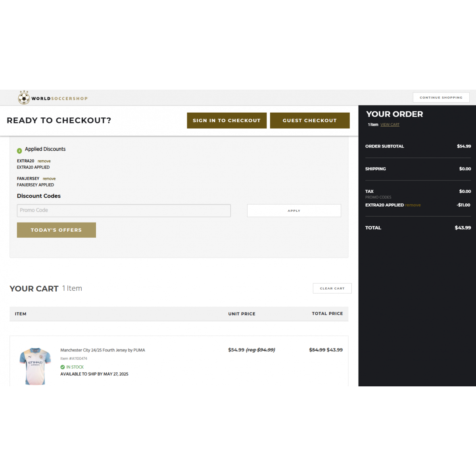Click the TOTAL PRICE column header

(x=327, y=313)
